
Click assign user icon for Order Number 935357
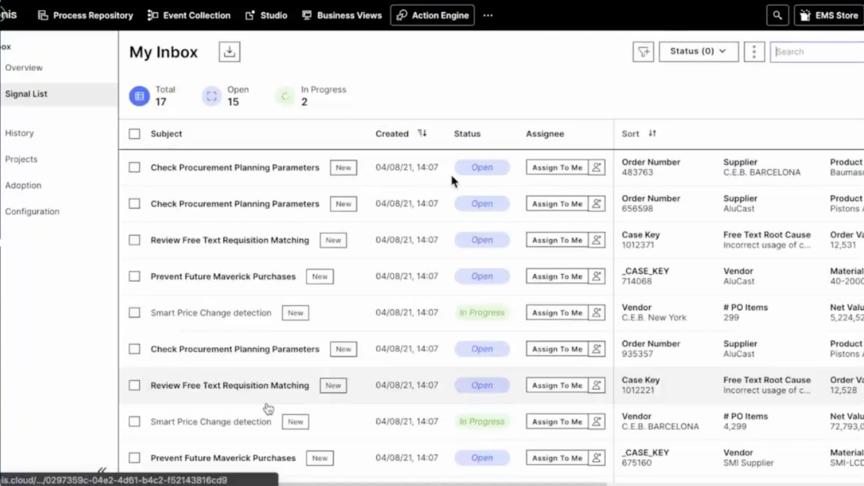click(x=597, y=349)
